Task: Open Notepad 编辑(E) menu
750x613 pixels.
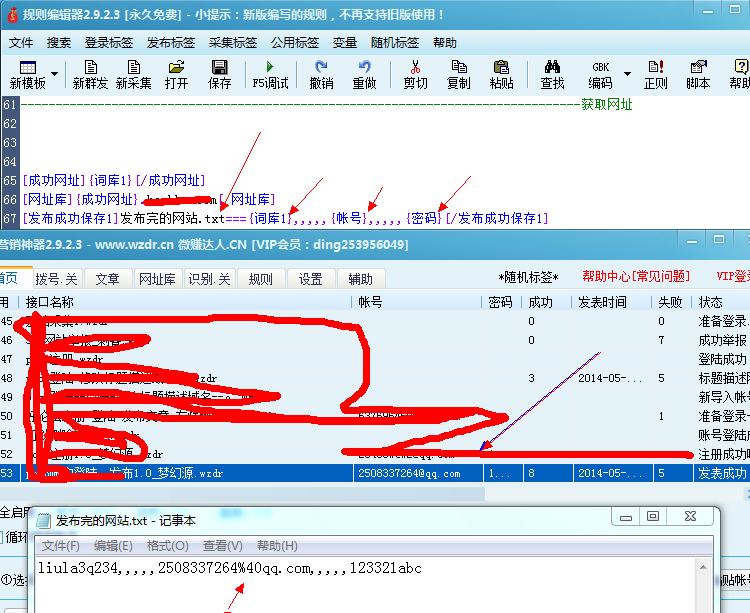Action: (x=113, y=546)
